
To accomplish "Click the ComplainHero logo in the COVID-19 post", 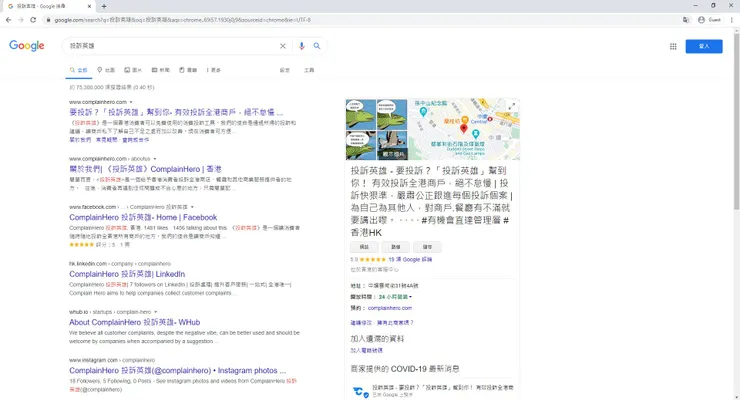I will (361, 392).
